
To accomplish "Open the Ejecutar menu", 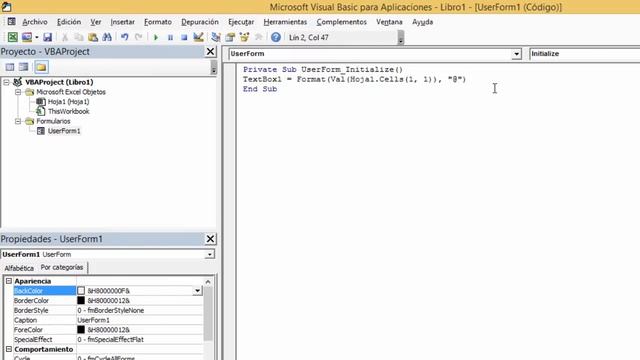I will pos(241,22).
